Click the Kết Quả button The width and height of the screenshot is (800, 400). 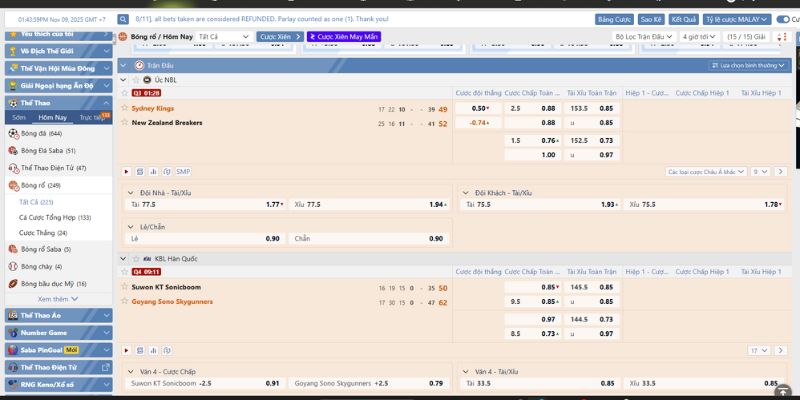coord(684,19)
